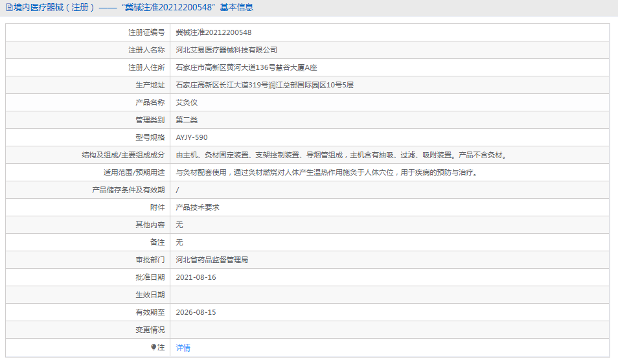Screen dimensions: 618x364
Task: Click management category value 第二类
Action: tap(187, 120)
